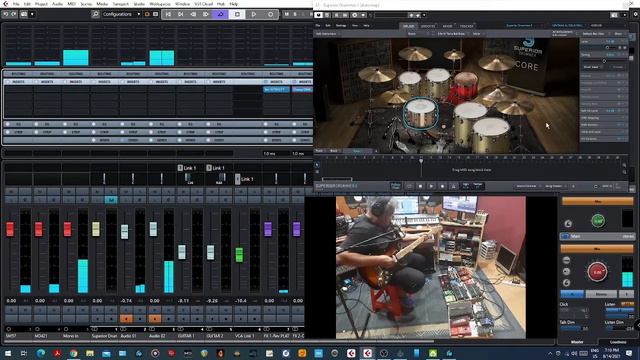Click play in Superior Drummer song track
This screenshot has width=640, height=360.
click(431, 186)
